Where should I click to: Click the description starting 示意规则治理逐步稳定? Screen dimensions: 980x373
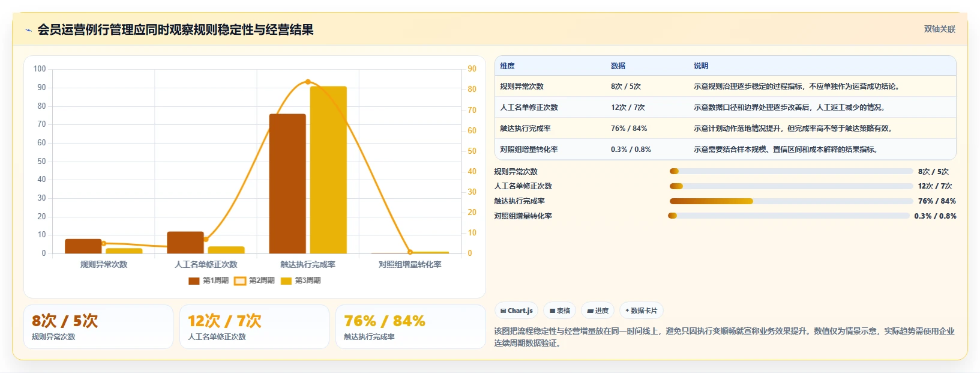[x=797, y=86]
